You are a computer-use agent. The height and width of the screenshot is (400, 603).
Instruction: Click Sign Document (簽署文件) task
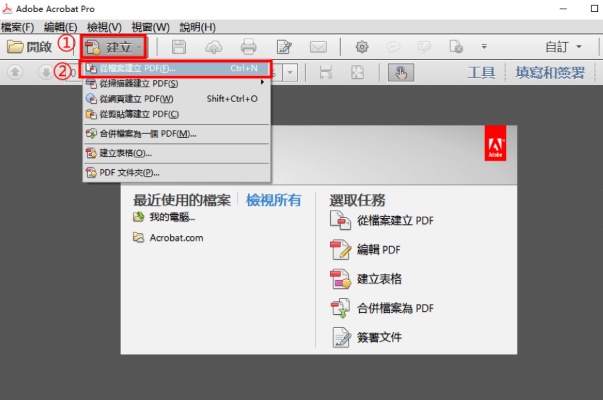pyautogui.click(x=379, y=337)
